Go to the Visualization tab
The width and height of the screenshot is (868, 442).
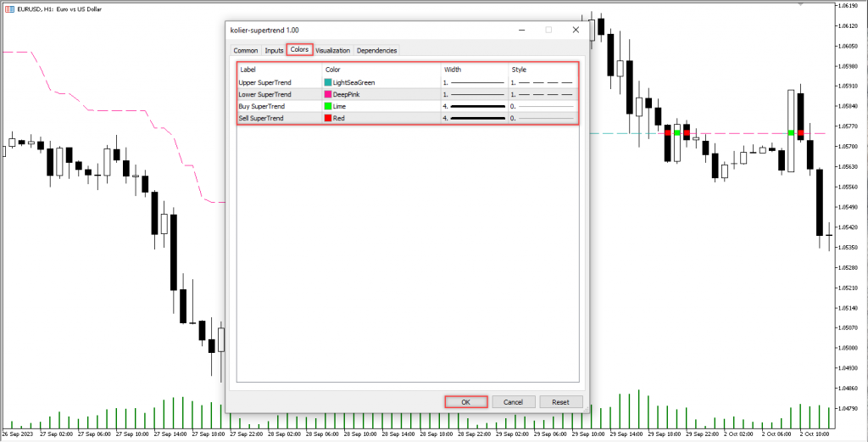[332, 50]
